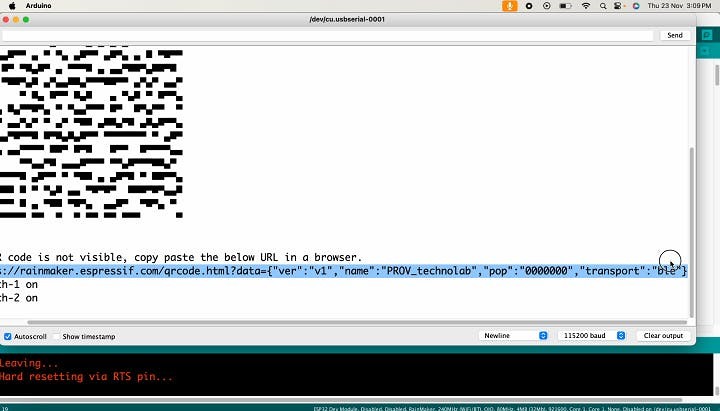Screen dimensions: 720x411
Task: Open the Arduino application menu
Action: tap(39, 6)
